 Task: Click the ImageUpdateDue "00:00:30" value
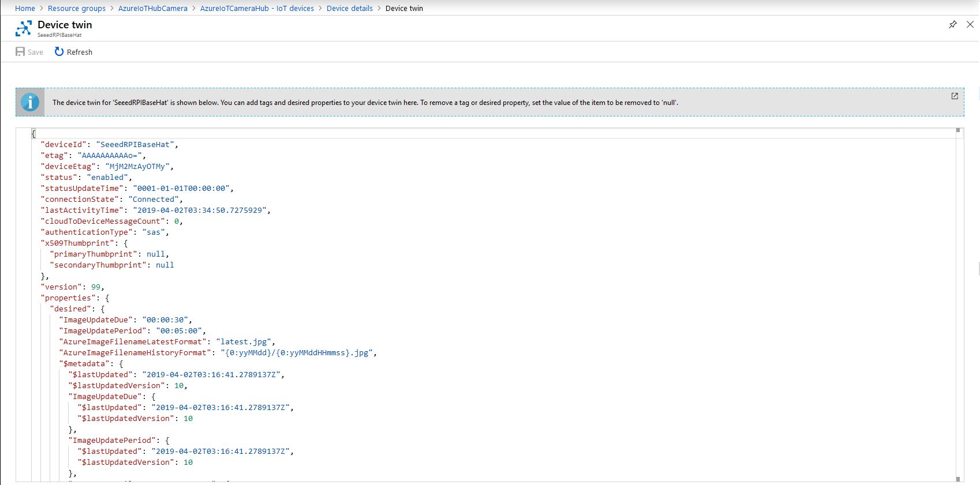point(165,320)
